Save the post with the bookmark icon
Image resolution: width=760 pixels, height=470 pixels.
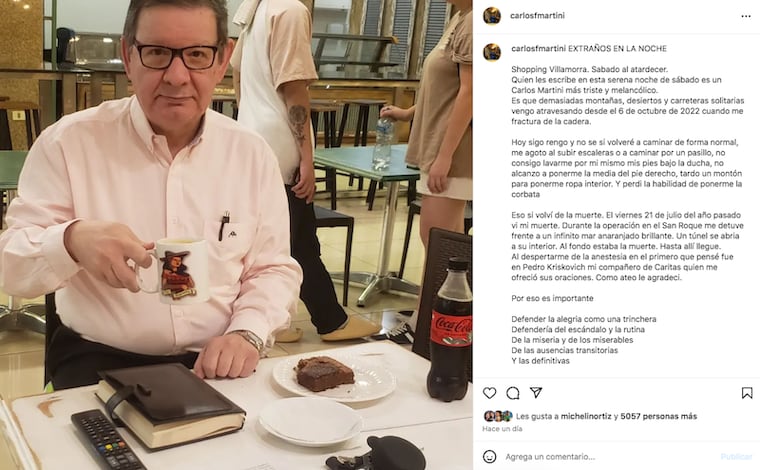point(747,393)
